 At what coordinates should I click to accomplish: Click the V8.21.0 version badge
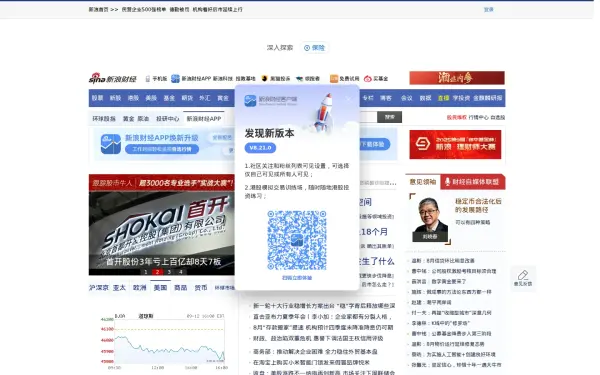click(x=260, y=148)
